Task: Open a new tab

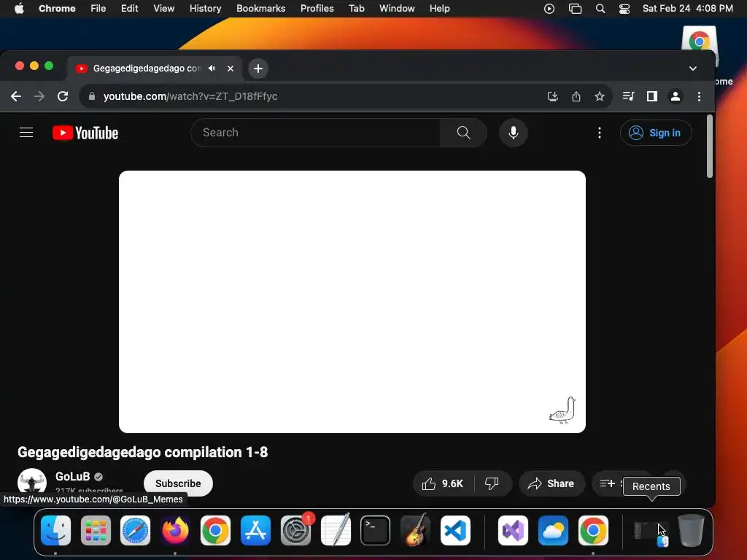Action: 258,69
